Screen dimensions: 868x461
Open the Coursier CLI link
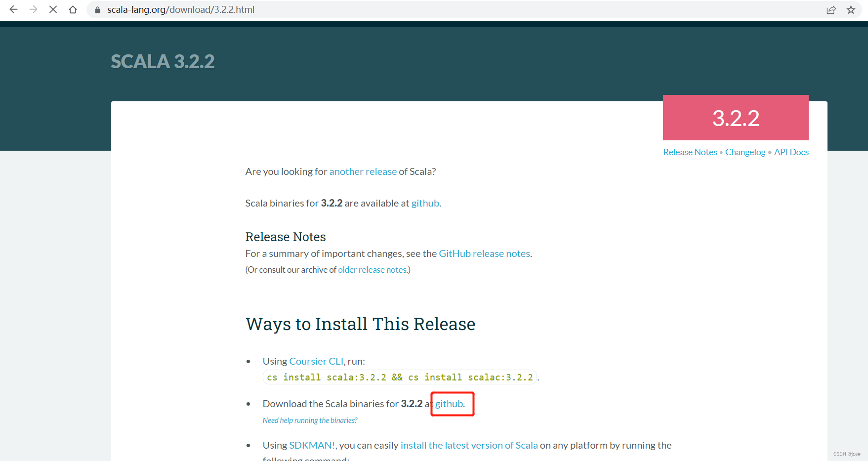[316, 361]
